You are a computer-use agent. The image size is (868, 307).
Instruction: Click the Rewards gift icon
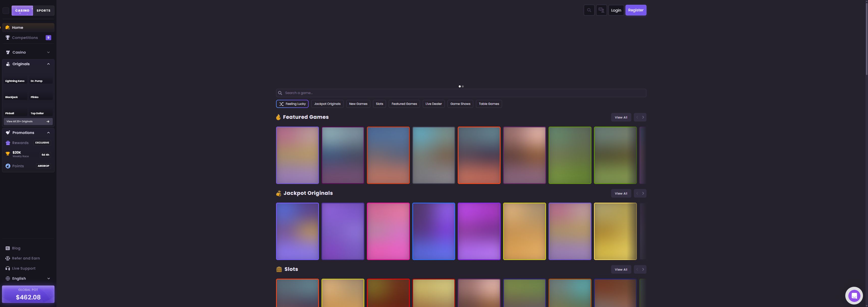[x=8, y=143]
